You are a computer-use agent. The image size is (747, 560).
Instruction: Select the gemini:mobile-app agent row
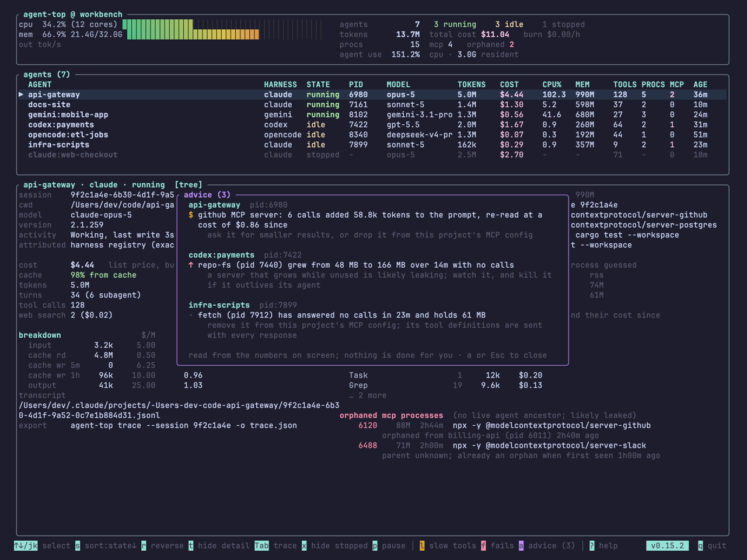click(x=372, y=114)
